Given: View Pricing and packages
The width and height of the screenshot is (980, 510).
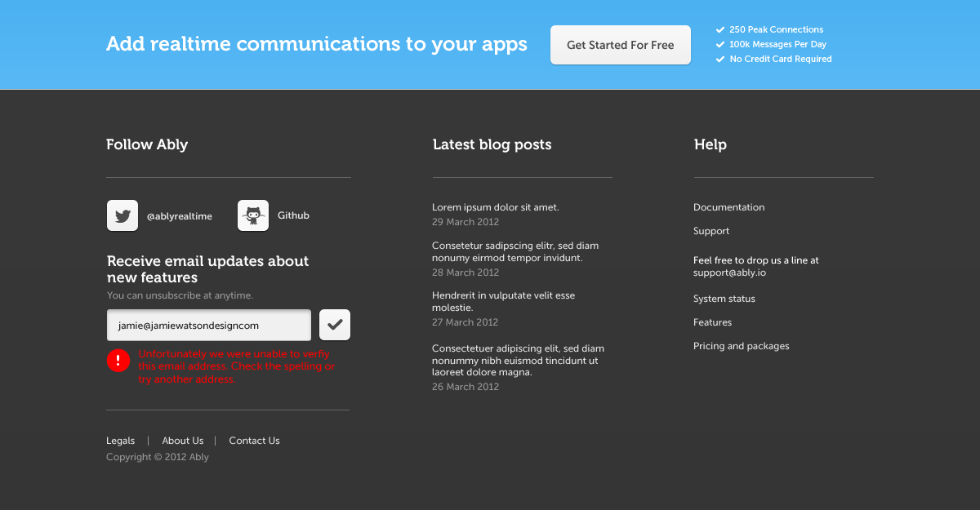Looking at the screenshot, I should coord(741,346).
